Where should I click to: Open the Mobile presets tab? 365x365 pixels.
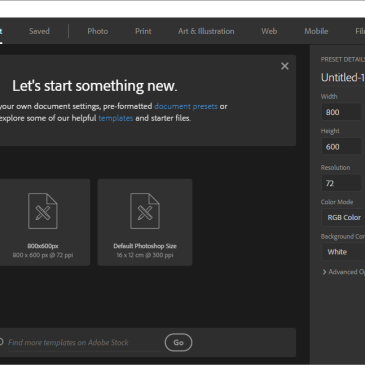pyautogui.click(x=316, y=31)
